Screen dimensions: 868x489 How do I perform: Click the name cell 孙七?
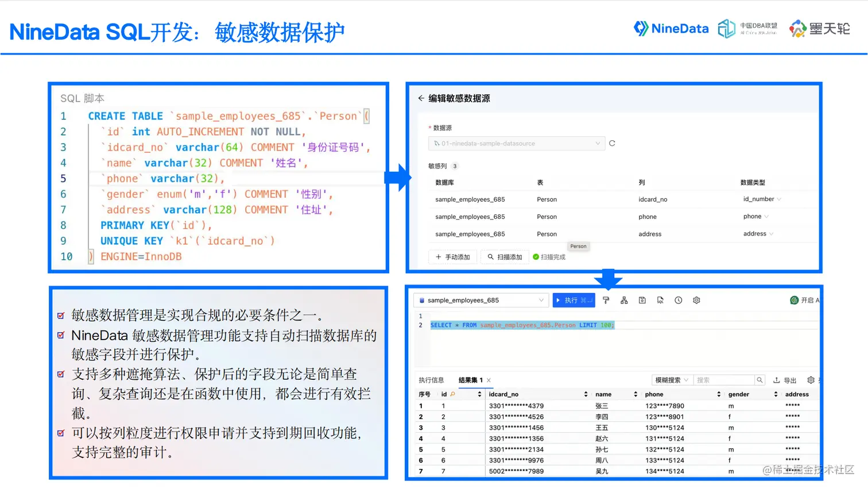pyautogui.click(x=602, y=449)
